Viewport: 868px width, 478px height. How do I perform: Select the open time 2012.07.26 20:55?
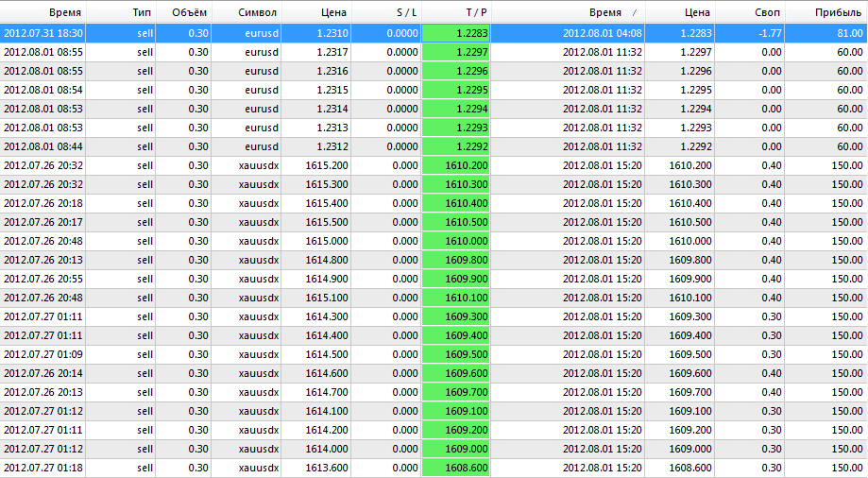click(43, 279)
